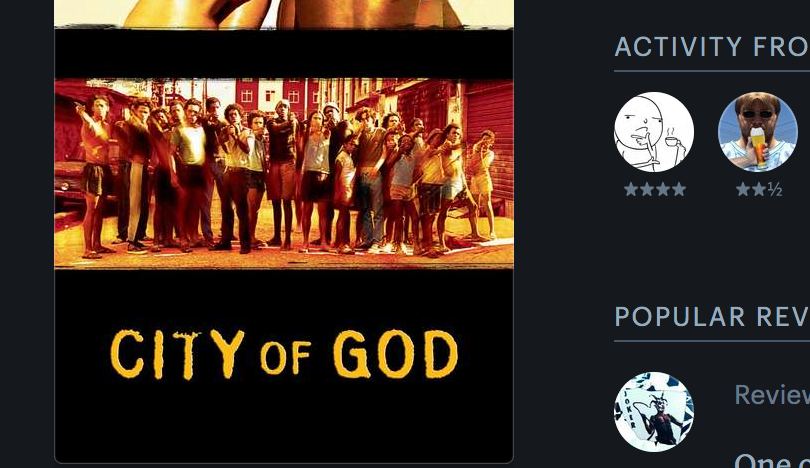This screenshot has width=810, height=468.
Task: Click the City of God title on the poster
Action: pos(284,354)
